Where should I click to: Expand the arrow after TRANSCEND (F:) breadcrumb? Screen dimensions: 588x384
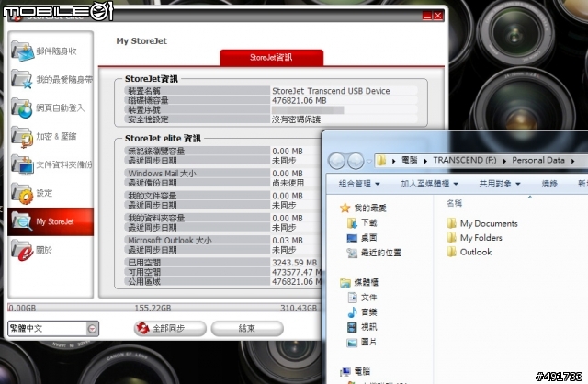[504, 161]
